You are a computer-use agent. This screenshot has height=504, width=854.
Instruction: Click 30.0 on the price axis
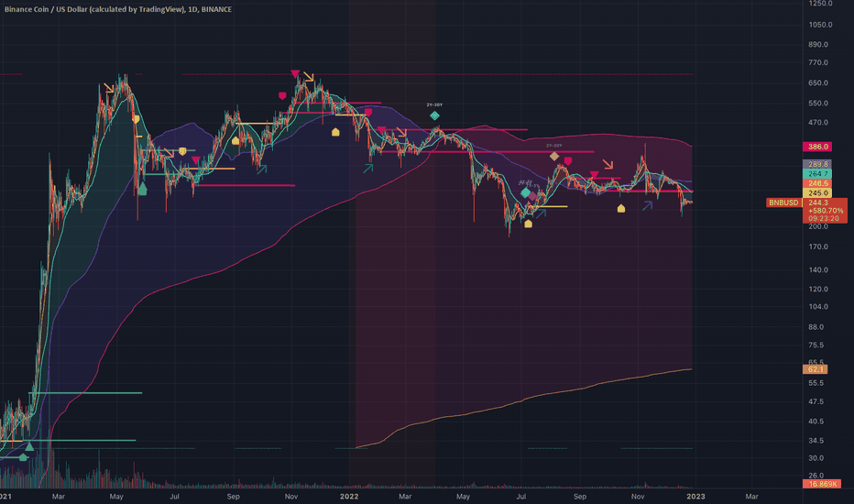coord(816,457)
